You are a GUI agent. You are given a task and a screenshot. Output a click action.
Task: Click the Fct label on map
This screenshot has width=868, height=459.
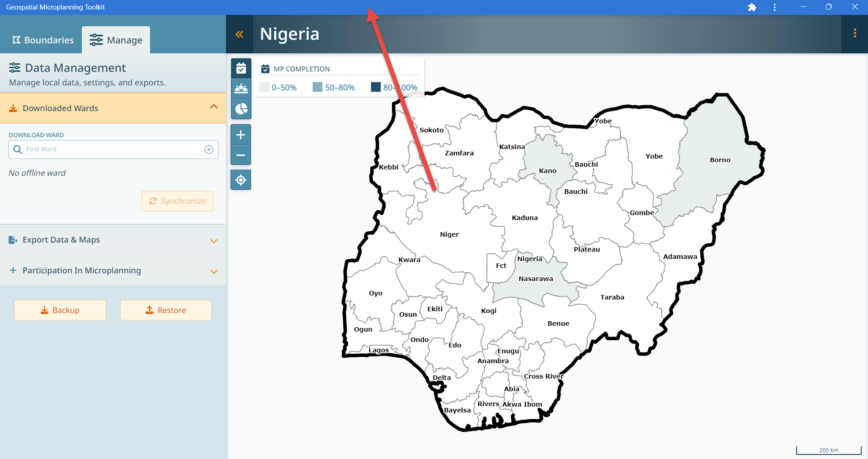click(x=501, y=266)
